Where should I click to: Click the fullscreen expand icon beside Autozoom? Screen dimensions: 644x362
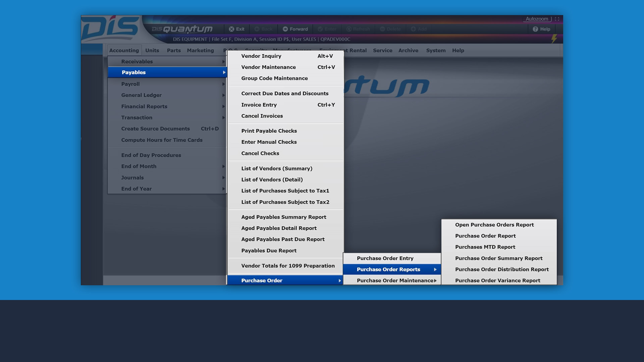pyautogui.click(x=557, y=19)
